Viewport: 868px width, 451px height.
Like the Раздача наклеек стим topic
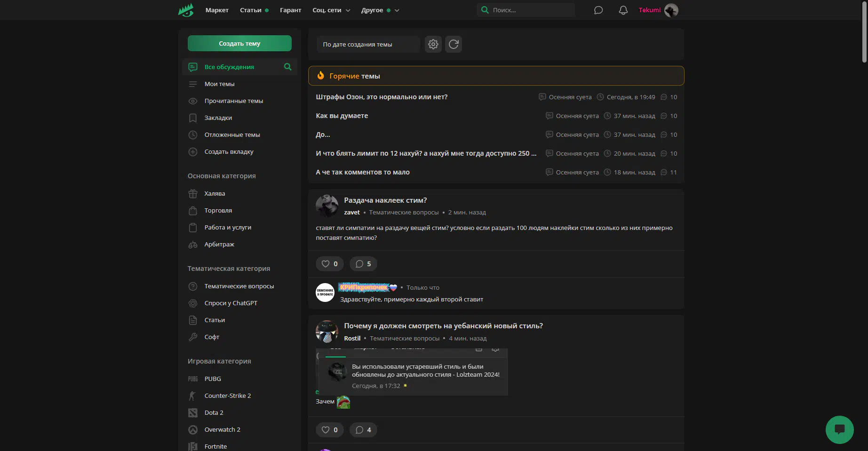tap(329, 264)
